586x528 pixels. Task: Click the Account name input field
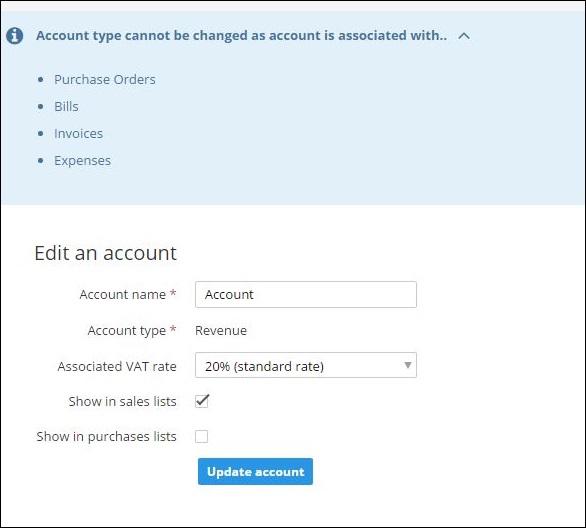tap(306, 294)
